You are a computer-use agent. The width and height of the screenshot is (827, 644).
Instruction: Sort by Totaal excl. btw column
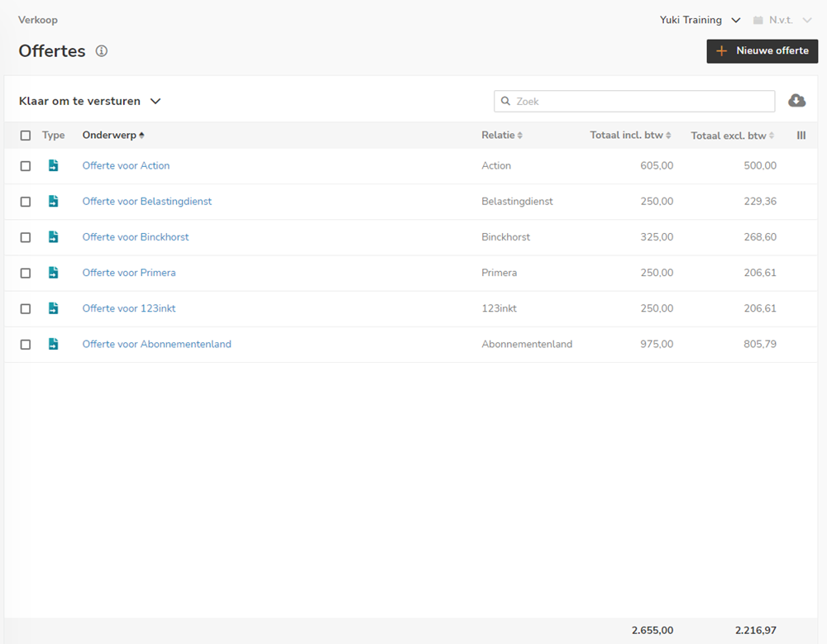click(733, 136)
